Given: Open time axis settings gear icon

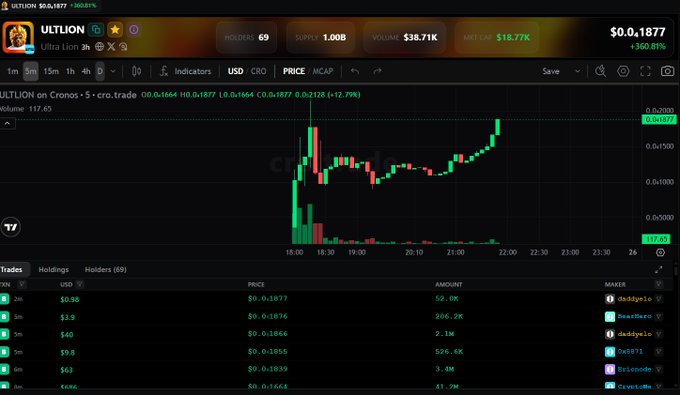Looking at the screenshot, I should 660,252.
